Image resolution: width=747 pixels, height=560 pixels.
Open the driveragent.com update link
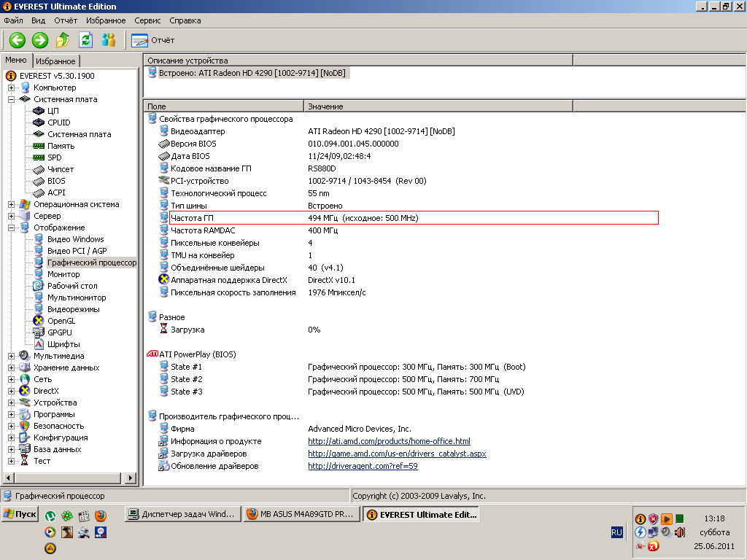click(x=363, y=466)
